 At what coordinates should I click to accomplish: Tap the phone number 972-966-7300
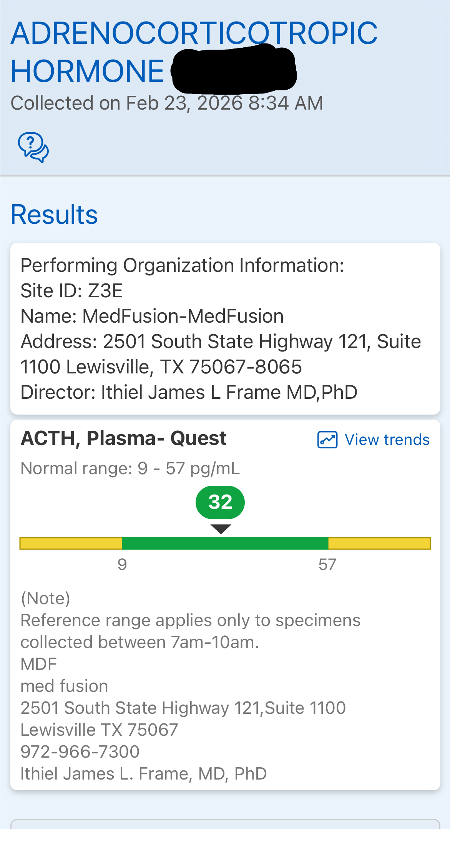pos(80,751)
